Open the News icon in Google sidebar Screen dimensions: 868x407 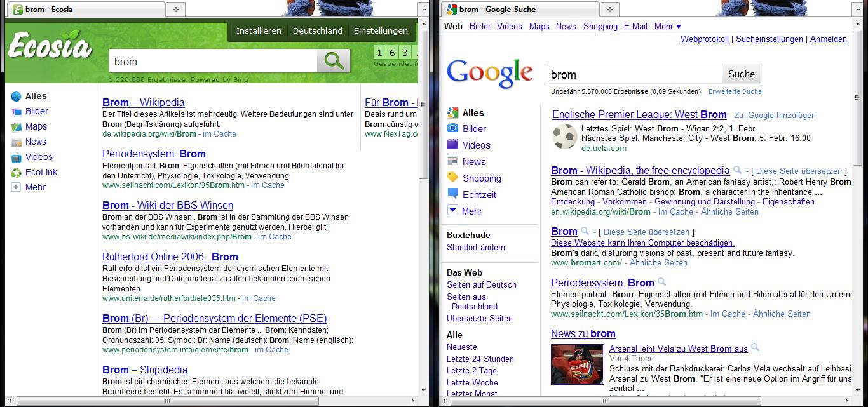(x=452, y=161)
